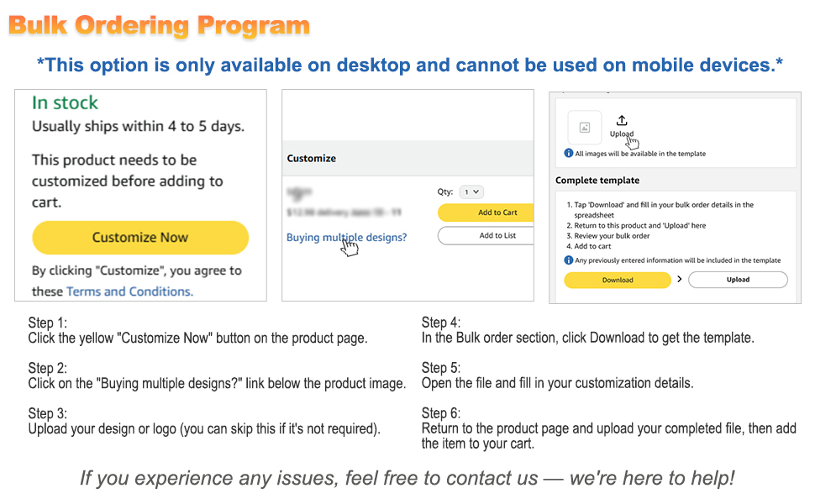
Task: Click the dropdown chevron inside the Qty box
Action: 476,192
